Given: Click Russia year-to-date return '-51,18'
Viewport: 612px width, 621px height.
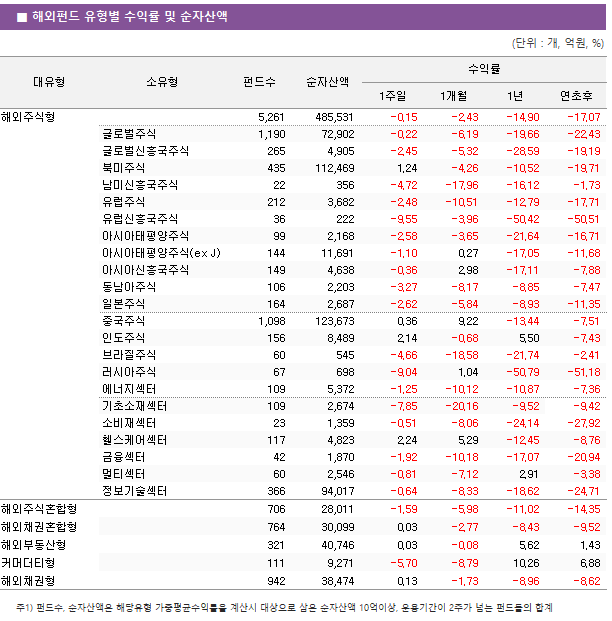Looking at the screenshot, I should [x=584, y=372].
